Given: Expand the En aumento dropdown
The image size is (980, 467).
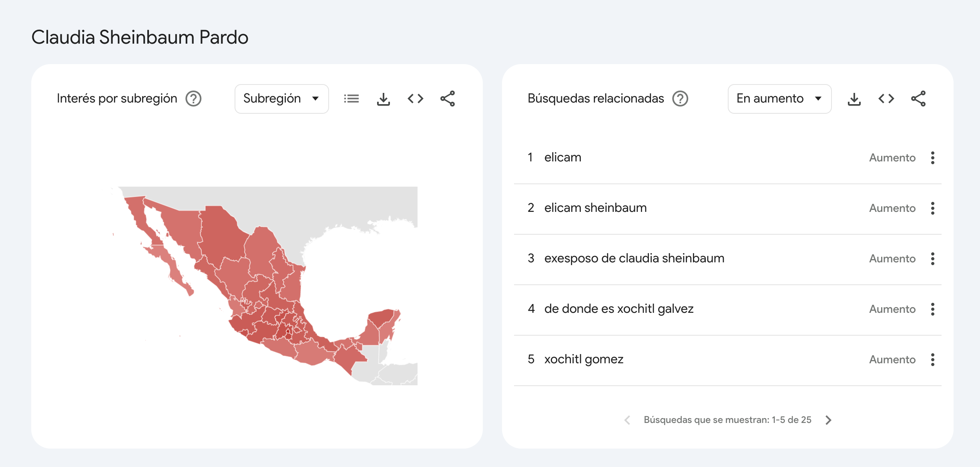Looking at the screenshot, I should (779, 99).
